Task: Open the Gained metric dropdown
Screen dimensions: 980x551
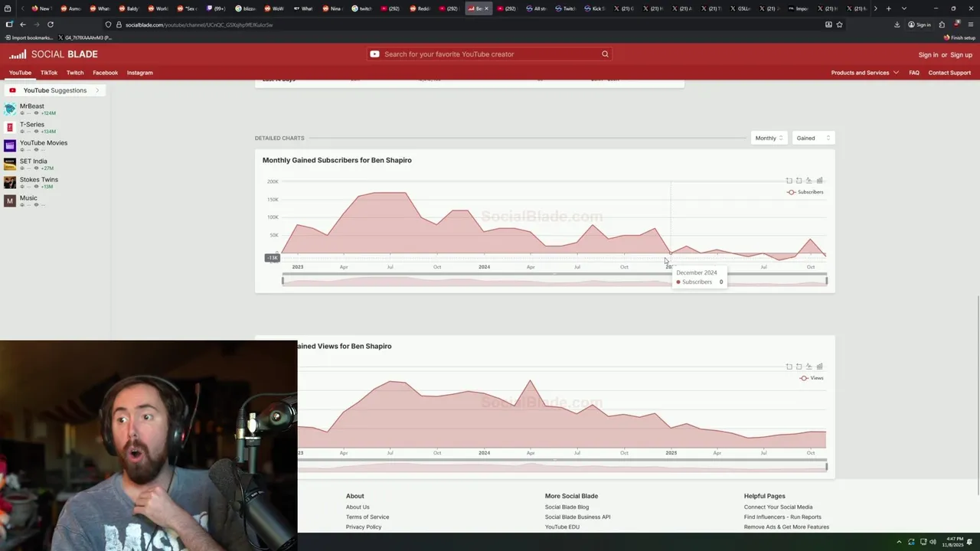Action: 812,138
